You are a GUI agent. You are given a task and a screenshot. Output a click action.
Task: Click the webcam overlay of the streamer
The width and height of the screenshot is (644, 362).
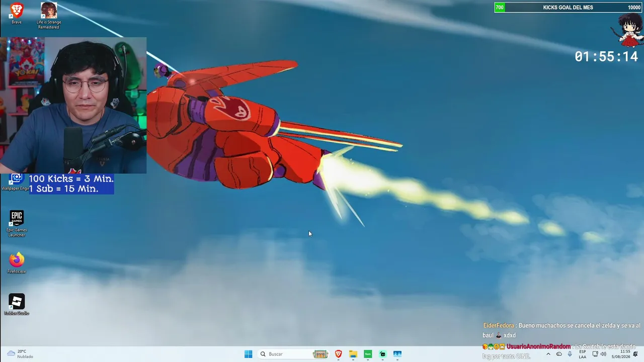(x=73, y=106)
